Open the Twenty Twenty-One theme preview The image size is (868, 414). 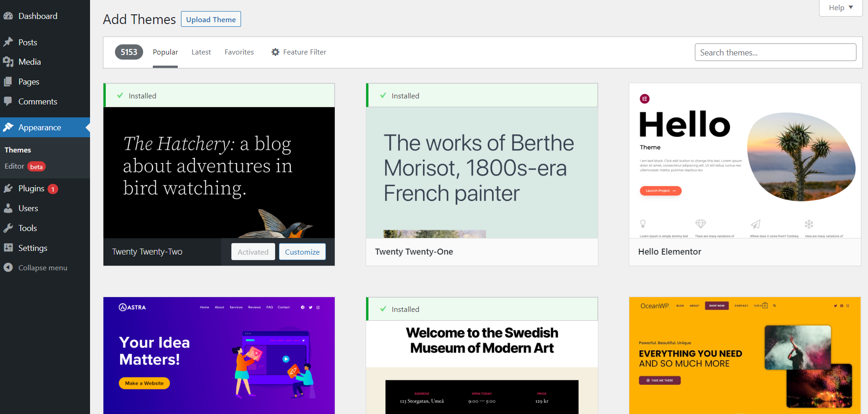pyautogui.click(x=482, y=173)
